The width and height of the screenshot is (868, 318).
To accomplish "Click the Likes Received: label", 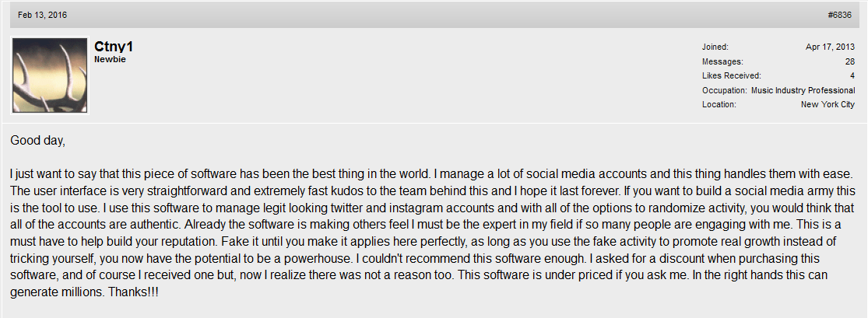I will click(731, 75).
